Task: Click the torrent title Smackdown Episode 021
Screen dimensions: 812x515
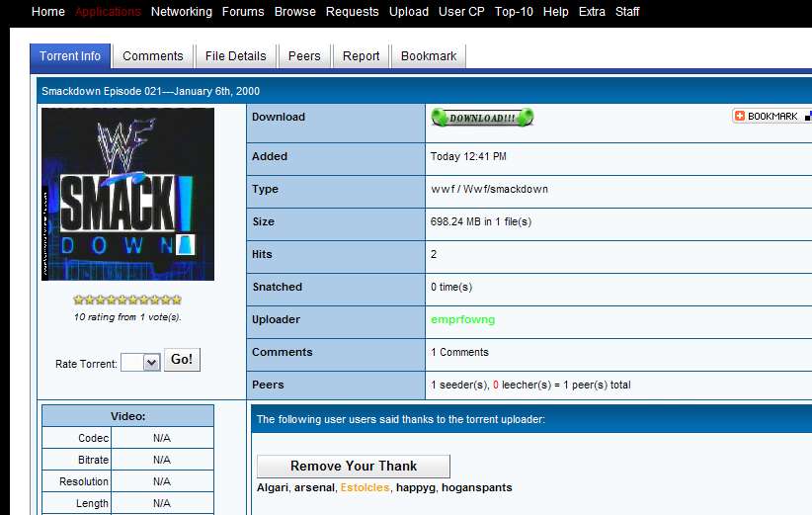Action: [151, 91]
